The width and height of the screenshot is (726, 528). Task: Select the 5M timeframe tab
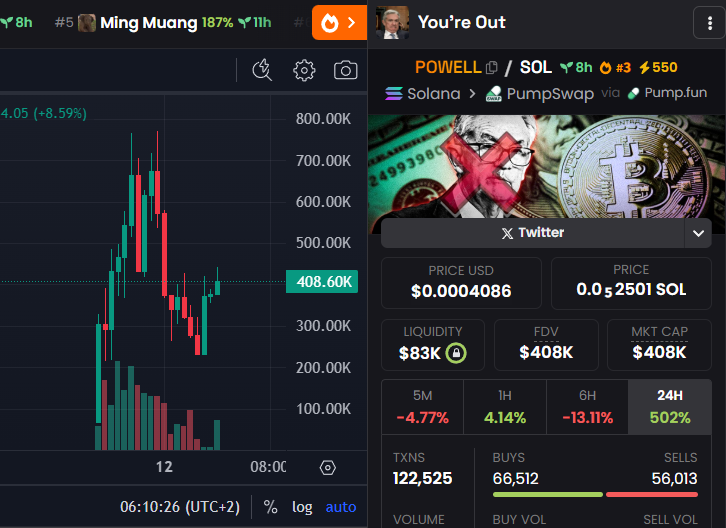coord(423,407)
